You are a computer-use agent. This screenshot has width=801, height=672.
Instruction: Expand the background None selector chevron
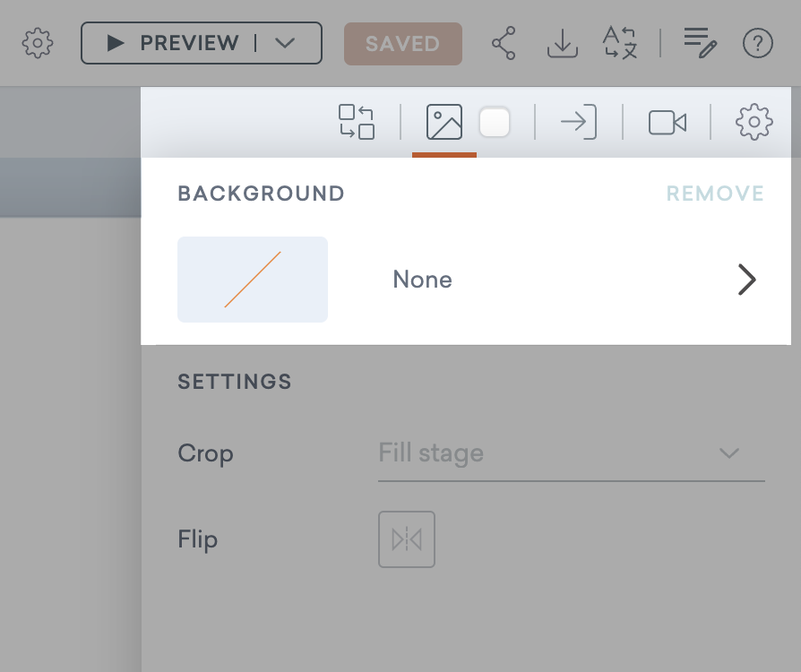[x=746, y=279]
